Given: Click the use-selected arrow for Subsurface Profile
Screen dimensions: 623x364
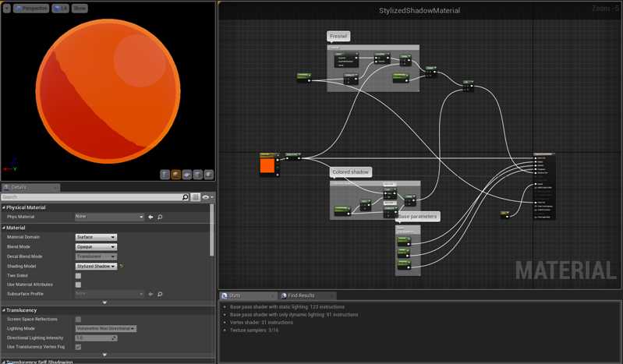Looking at the screenshot, I should (x=150, y=294).
